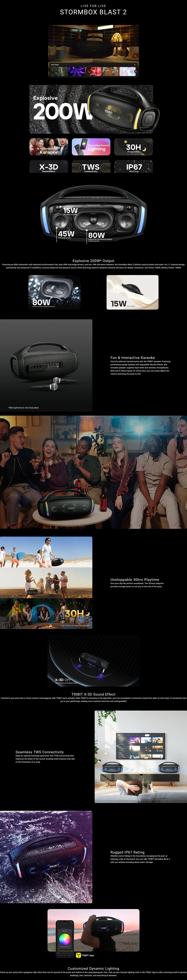Click the TWS Connectivity feature tile
The width and height of the screenshot is (187, 980).
(91, 167)
